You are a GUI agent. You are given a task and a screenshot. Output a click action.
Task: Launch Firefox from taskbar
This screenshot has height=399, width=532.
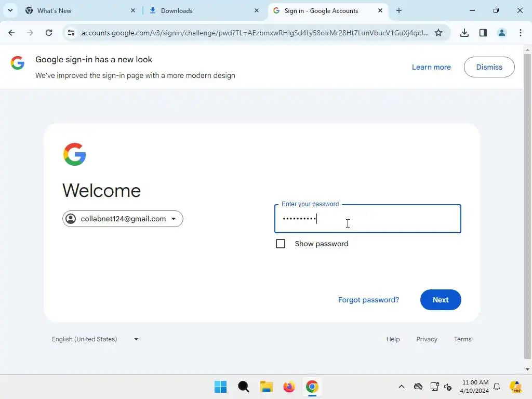coord(289,387)
